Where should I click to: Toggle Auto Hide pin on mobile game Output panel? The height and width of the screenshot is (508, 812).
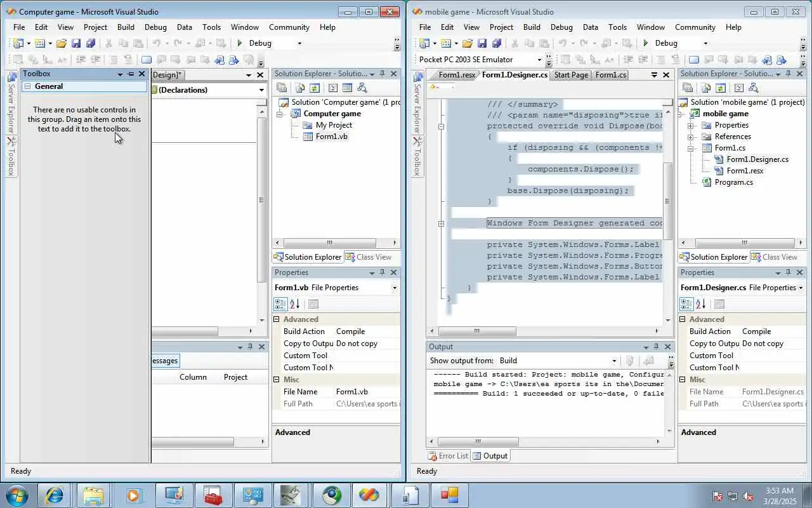656,347
